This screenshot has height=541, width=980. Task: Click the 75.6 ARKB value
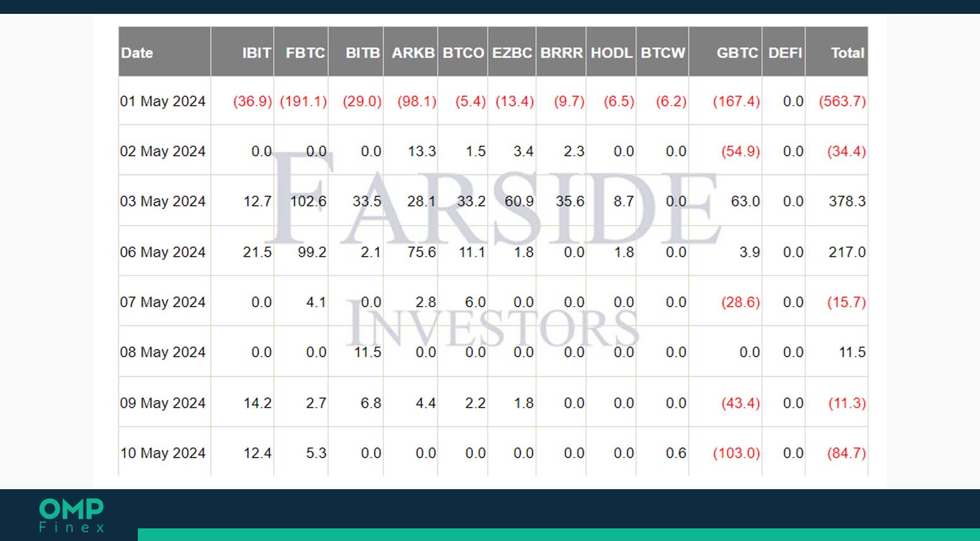click(422, 252)
